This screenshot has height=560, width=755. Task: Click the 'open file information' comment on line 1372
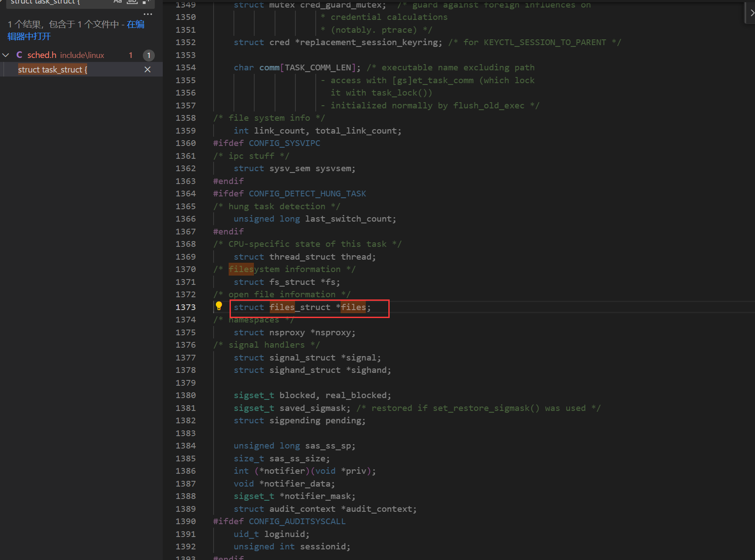282,295
